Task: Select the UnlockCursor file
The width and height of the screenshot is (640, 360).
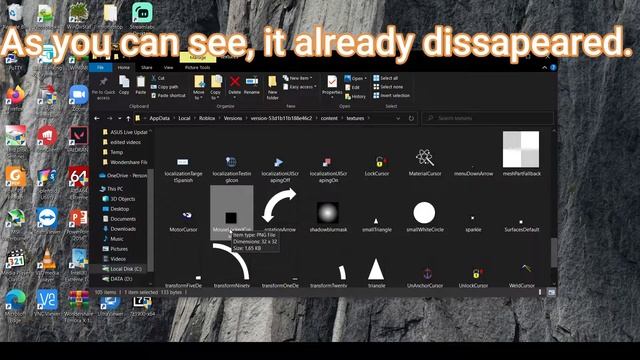Action: click(473, 277)
